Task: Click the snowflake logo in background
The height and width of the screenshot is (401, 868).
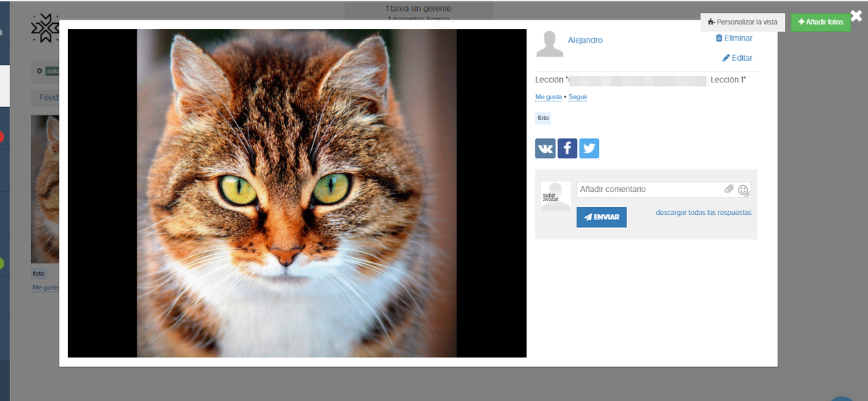Action: tap(45, 28)
